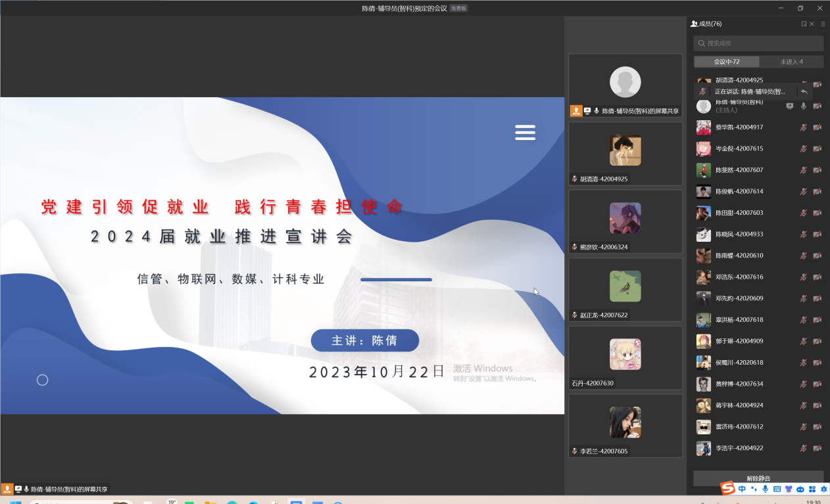The width and height of the screenshot is (830, 504).
Task: Click avatar of 岑金倪-42007615
Action: [x=704, y=149]
